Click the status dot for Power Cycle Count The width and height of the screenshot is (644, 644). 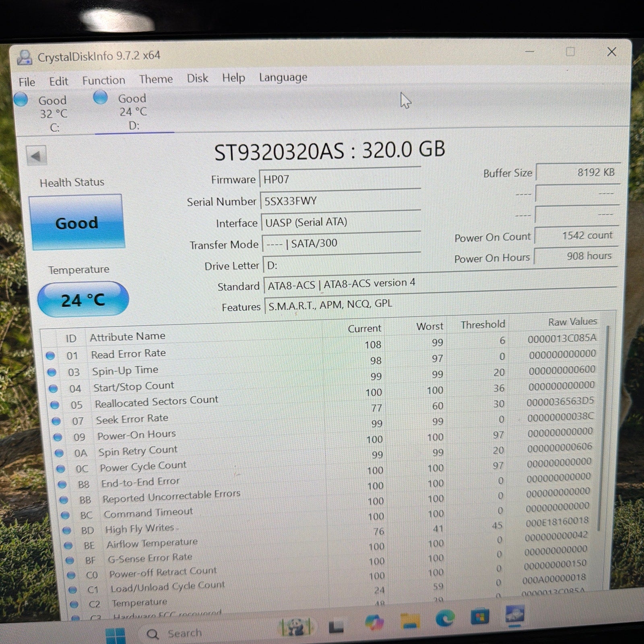(61, 469)
